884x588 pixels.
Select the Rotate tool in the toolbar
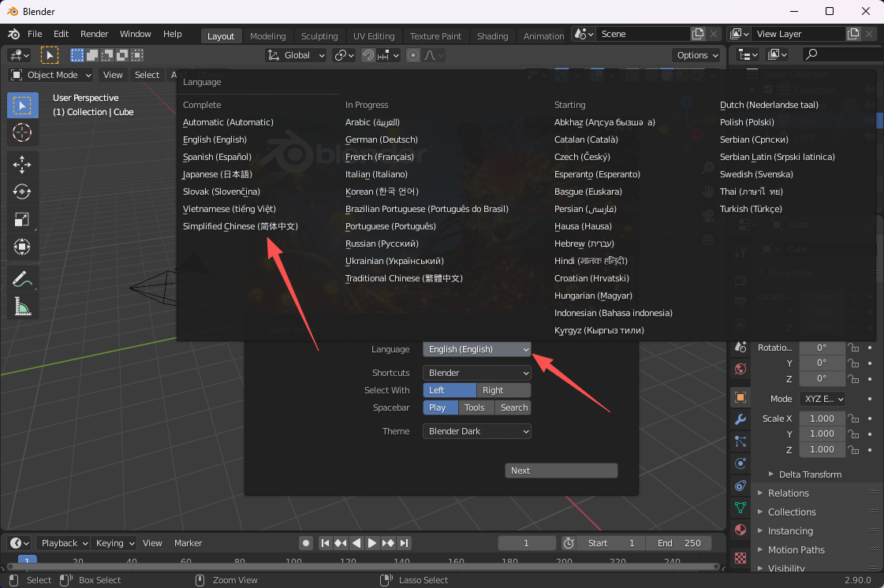[22, 191]
